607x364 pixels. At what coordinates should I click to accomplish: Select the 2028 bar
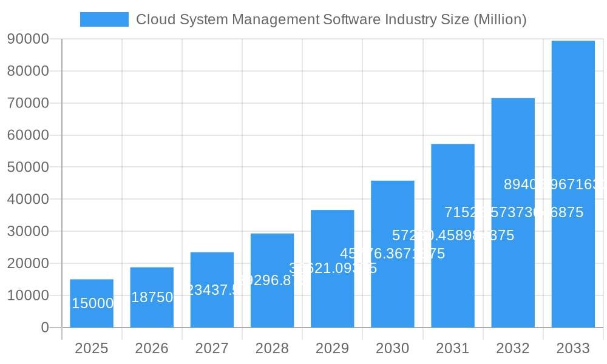(x=273, y=279)
